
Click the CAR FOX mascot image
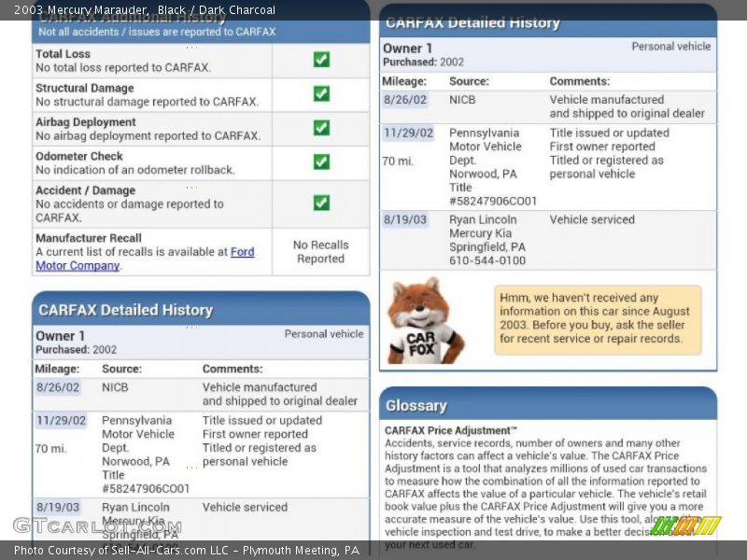pos(426,320)
